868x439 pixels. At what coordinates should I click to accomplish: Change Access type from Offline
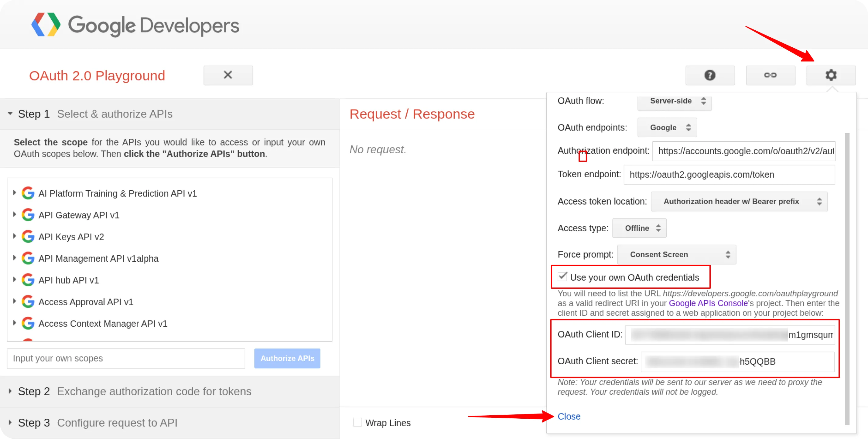tap(639, 228)
